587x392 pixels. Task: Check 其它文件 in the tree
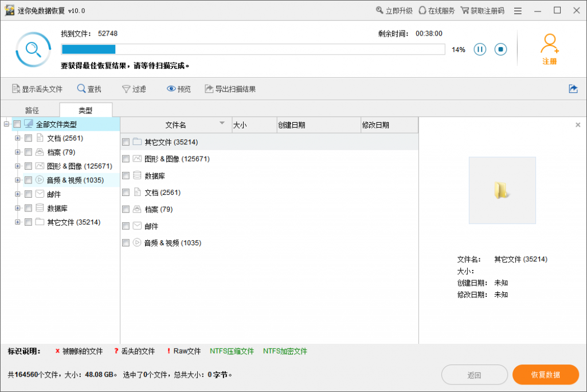click(28, 222)
